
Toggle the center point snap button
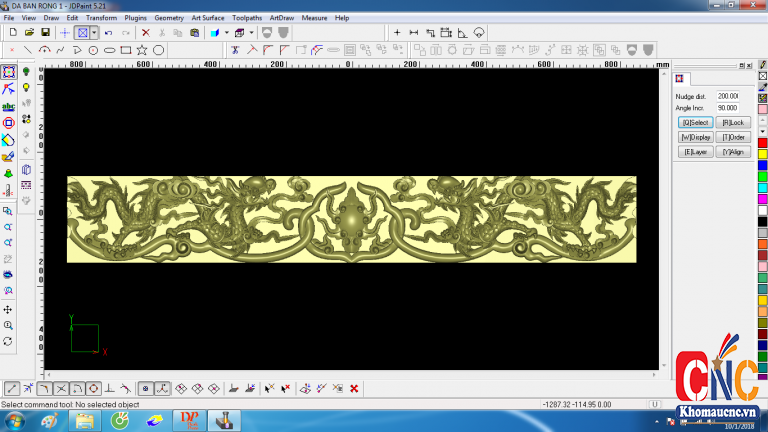click(93, 388)
